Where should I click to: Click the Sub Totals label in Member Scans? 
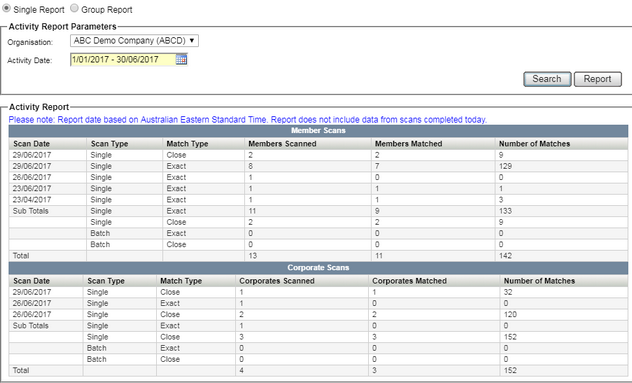coord(31,211)
